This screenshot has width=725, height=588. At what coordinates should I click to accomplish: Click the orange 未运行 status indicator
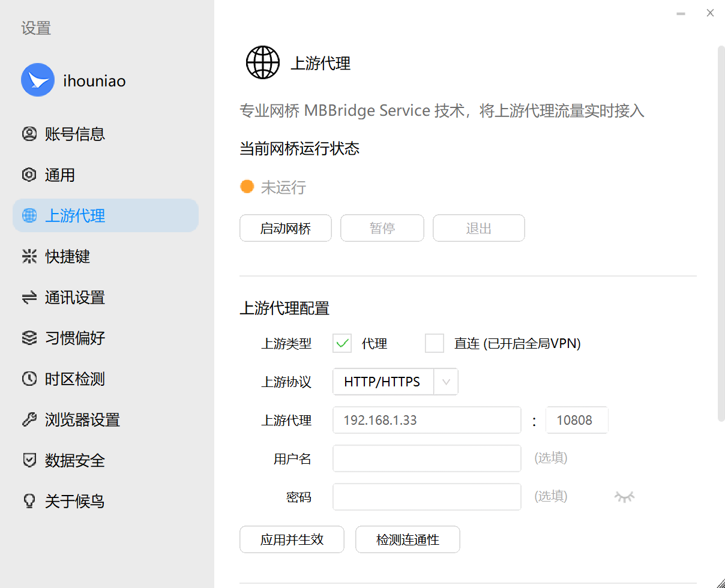[x=247, y=187]
